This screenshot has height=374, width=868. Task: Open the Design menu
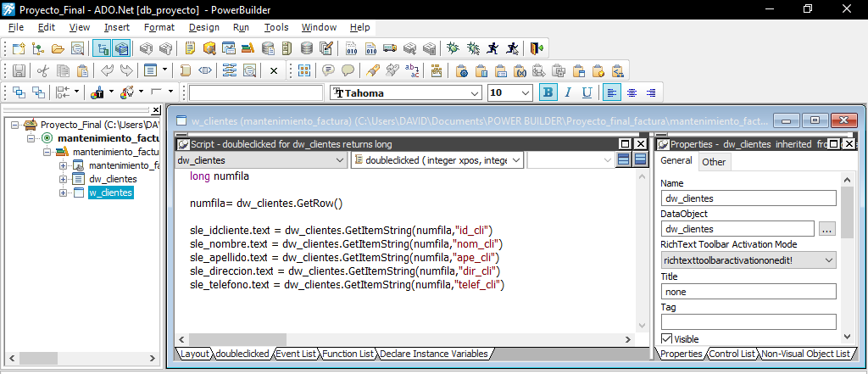[x=203, y=27]
